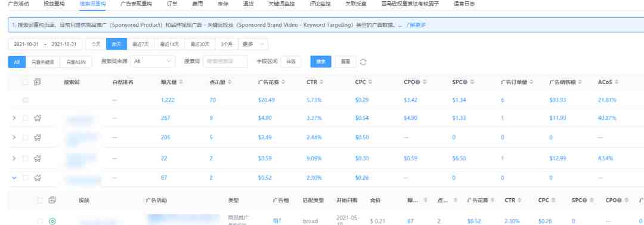The width and height of the screenshot is (644, 225).
Task: Open the 运营日志 tab
Action: pyautogui.click(x=465, y=4)
